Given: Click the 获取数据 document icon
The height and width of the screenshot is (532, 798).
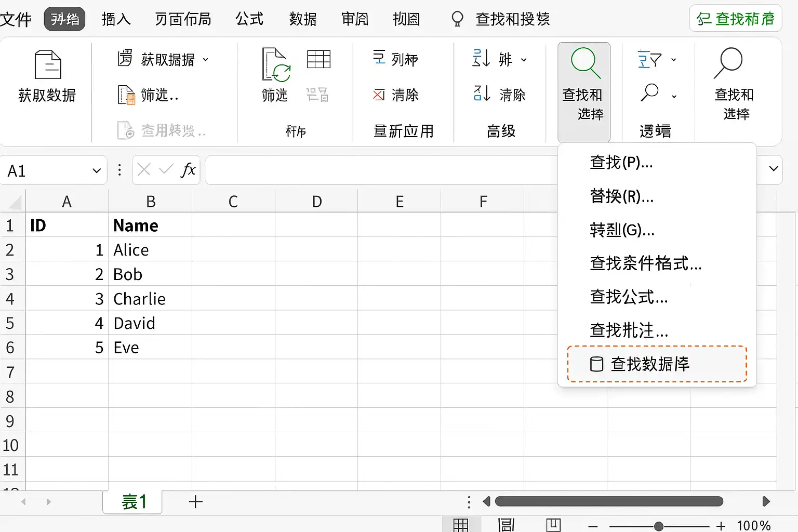Looking at the screenshot, I should click(x=48, y=65).
